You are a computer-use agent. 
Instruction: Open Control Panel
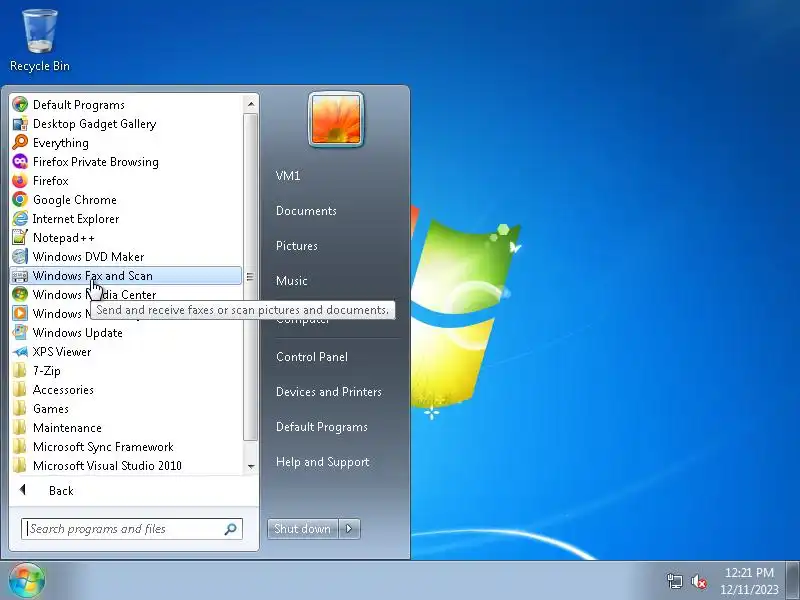[x=312, y=357]
